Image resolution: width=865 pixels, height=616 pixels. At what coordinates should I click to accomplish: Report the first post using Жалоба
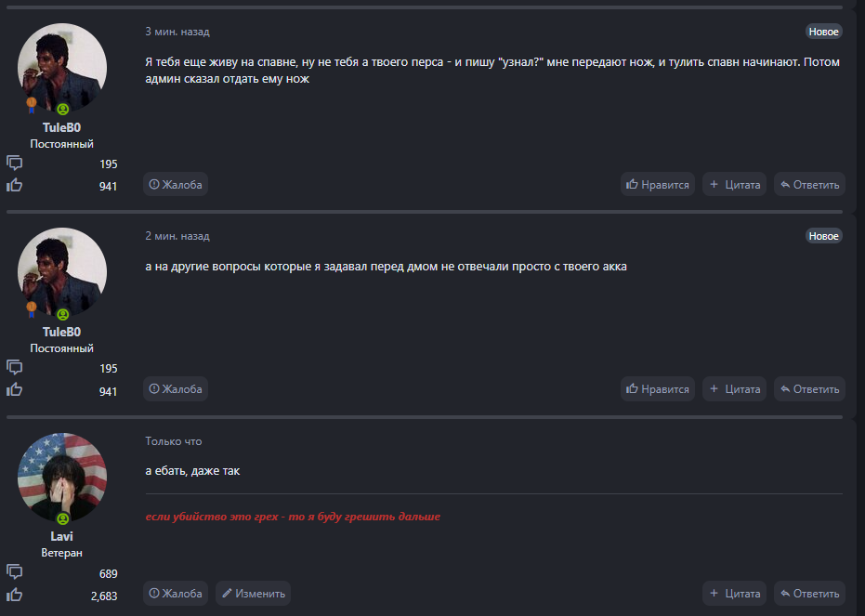pos(176,185)
